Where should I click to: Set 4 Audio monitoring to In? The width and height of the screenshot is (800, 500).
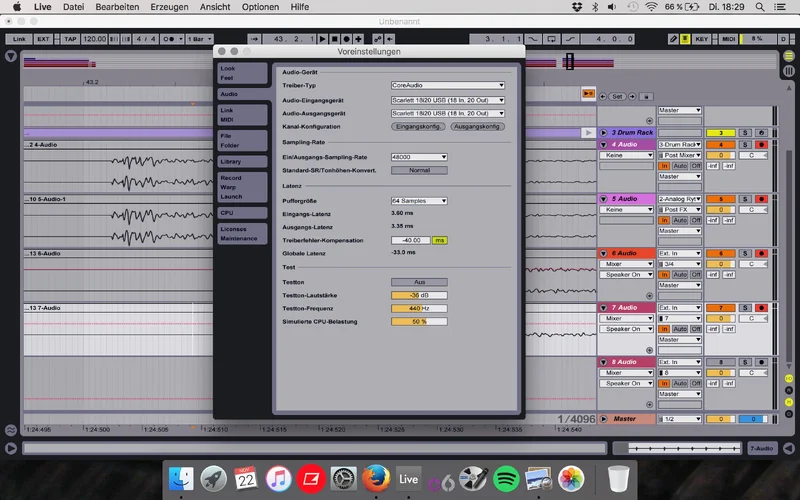[x=664, y=166]
